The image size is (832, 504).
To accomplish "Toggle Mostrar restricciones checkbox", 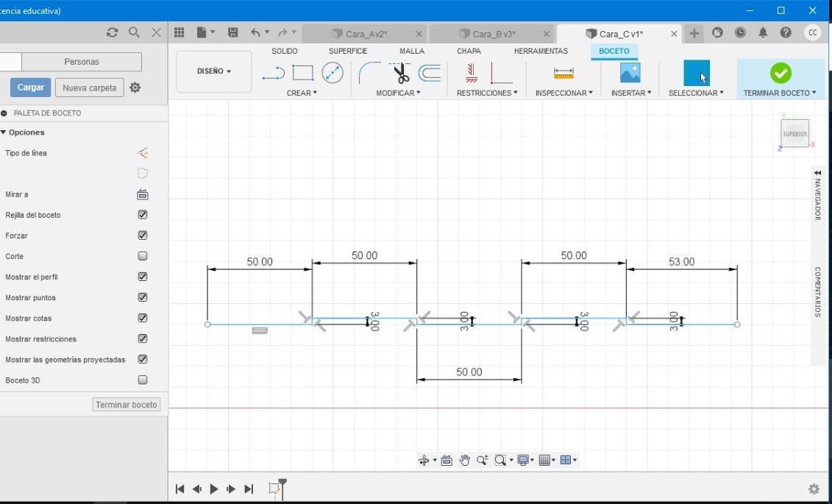I will pos(142,339).
